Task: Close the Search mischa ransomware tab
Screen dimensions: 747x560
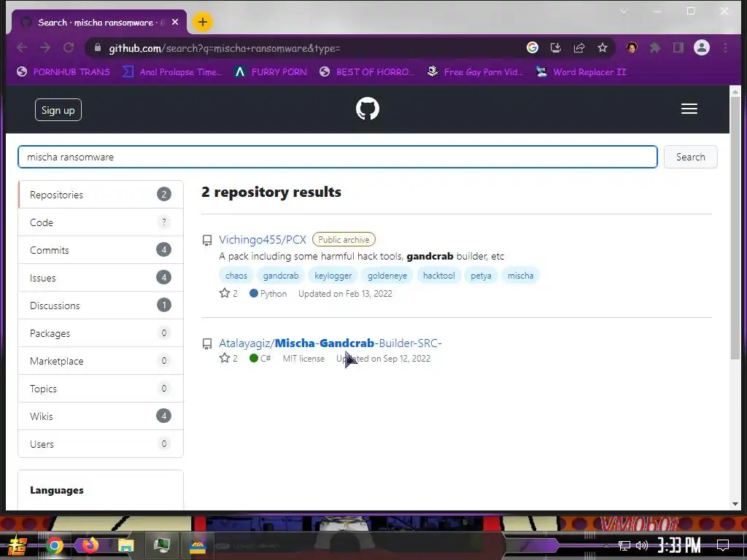Action: pos(175,22)
